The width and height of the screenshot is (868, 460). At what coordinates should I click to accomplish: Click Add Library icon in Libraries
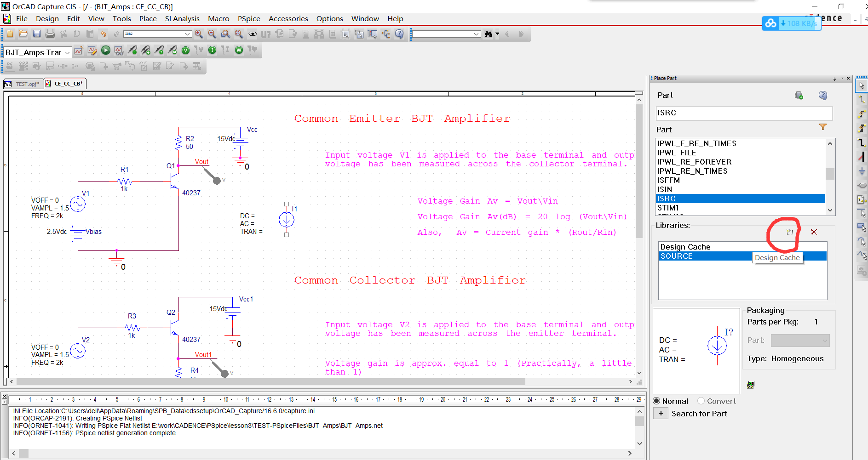click(789, 232)
